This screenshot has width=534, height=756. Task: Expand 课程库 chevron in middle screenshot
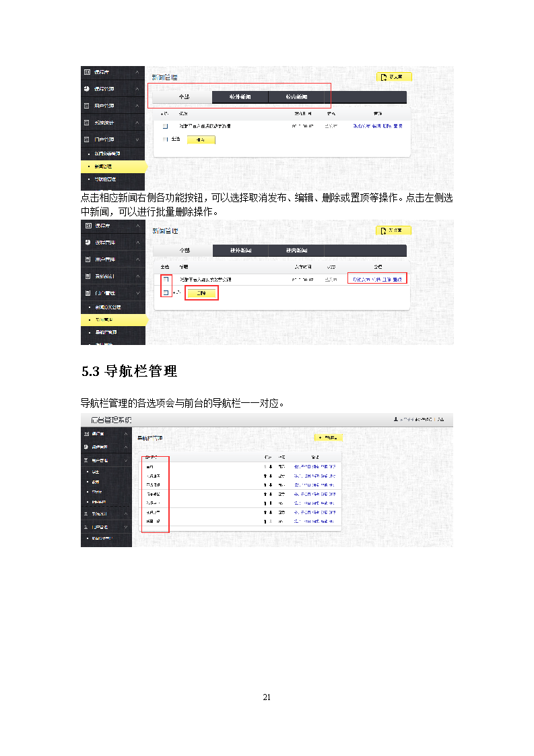click(x=138, y=226)
